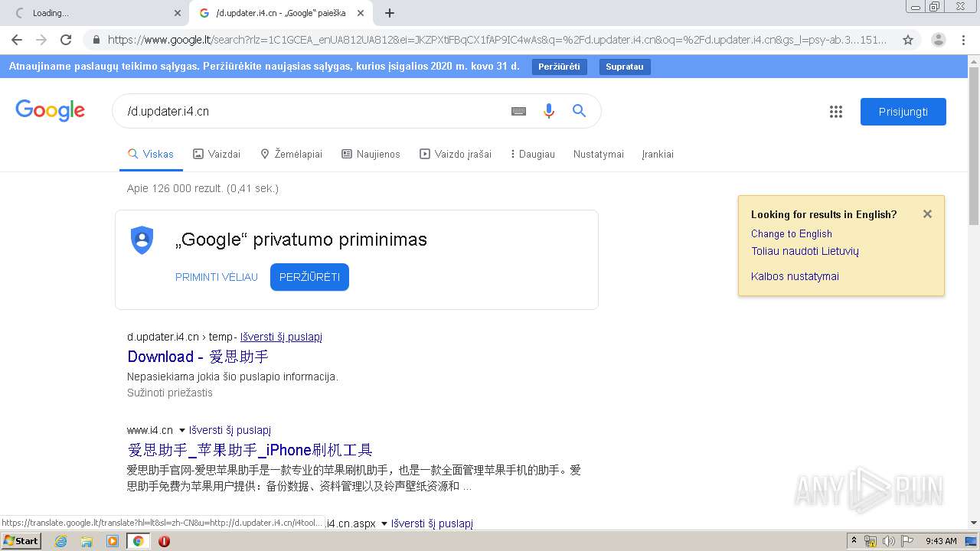Click Change to English link
980x551 pixels.
click(792, 234)
